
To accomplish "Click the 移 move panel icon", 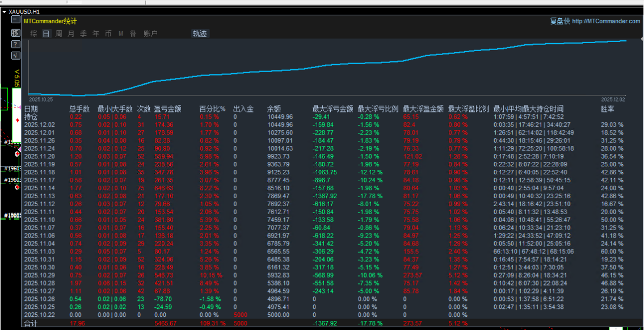I will click(x=15, y=33).
